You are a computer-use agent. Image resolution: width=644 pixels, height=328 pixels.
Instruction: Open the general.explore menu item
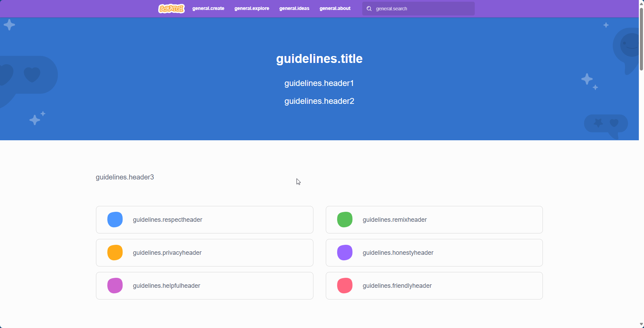[x=252, y=9]
